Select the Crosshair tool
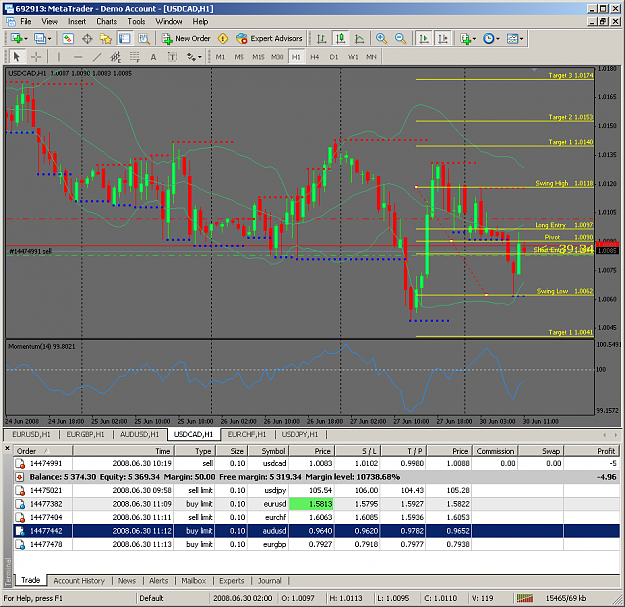 [36, 57]
